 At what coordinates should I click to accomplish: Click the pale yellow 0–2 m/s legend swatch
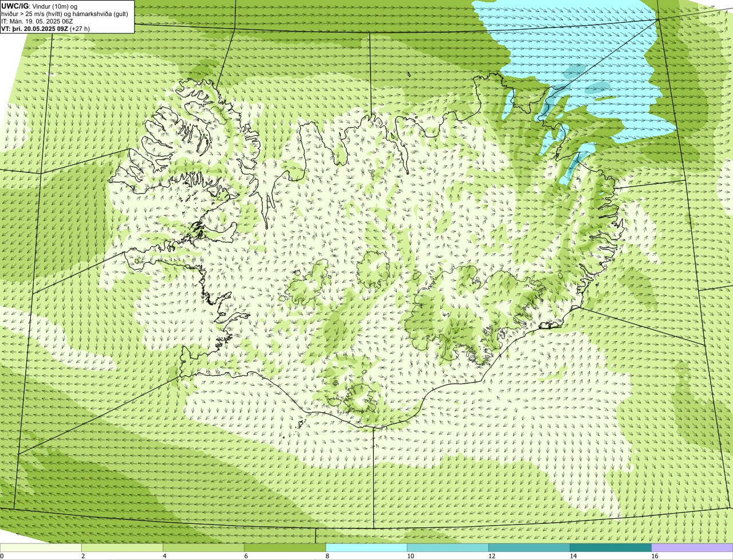click(41, 548)
